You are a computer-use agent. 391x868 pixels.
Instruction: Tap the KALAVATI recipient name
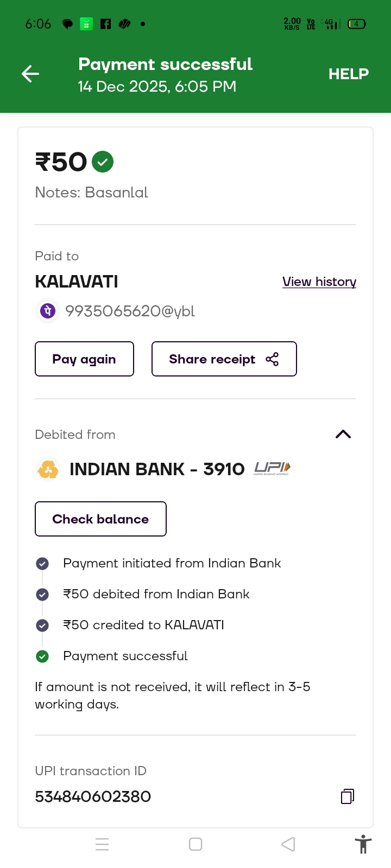point(77,282)
